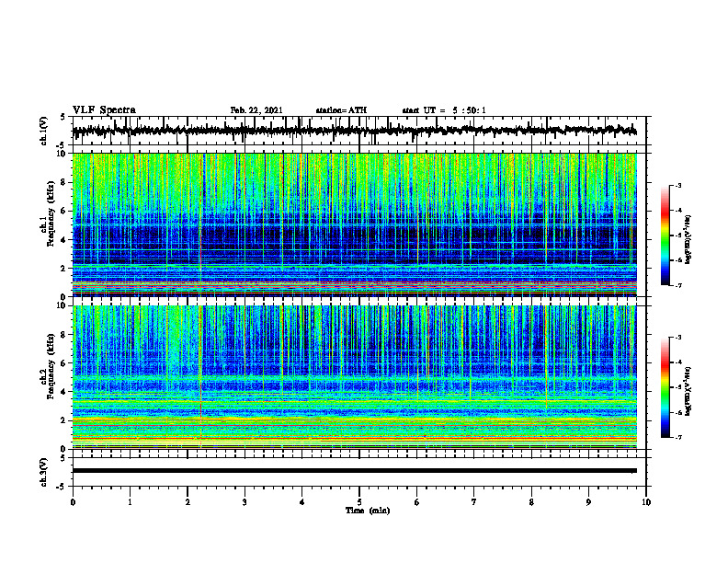Click the ch.1 spectrogram panel
The image size is (728, 563).
(x=355, y=224)
